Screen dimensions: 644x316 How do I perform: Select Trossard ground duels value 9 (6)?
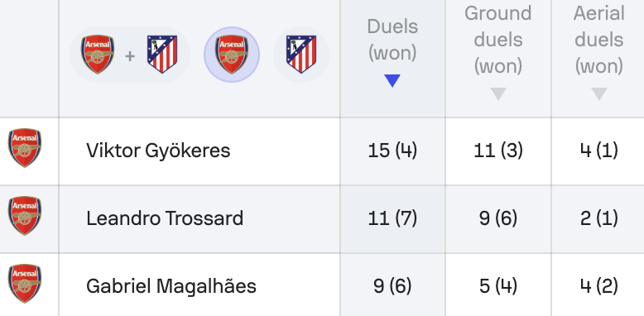[x=497, y=218]
